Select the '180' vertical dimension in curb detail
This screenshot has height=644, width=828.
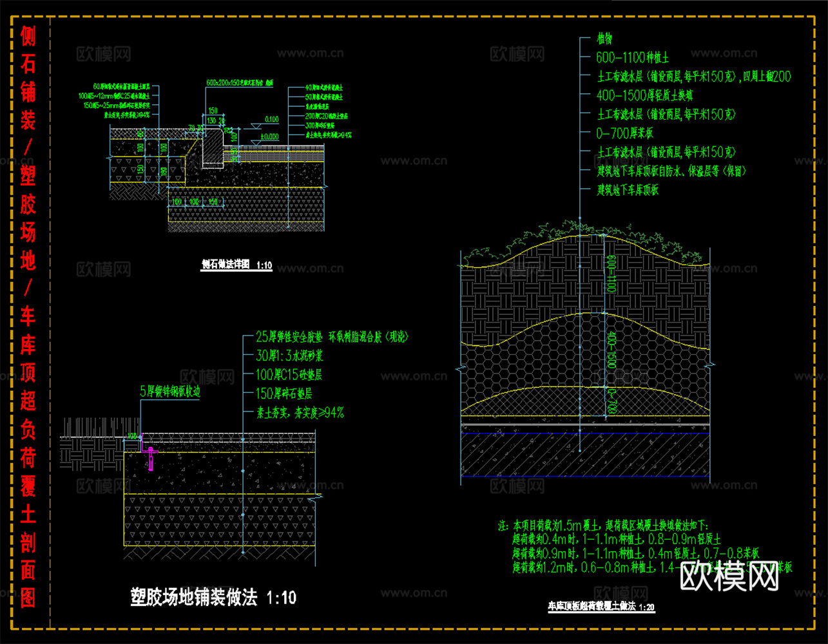click(x=164, y=171)
